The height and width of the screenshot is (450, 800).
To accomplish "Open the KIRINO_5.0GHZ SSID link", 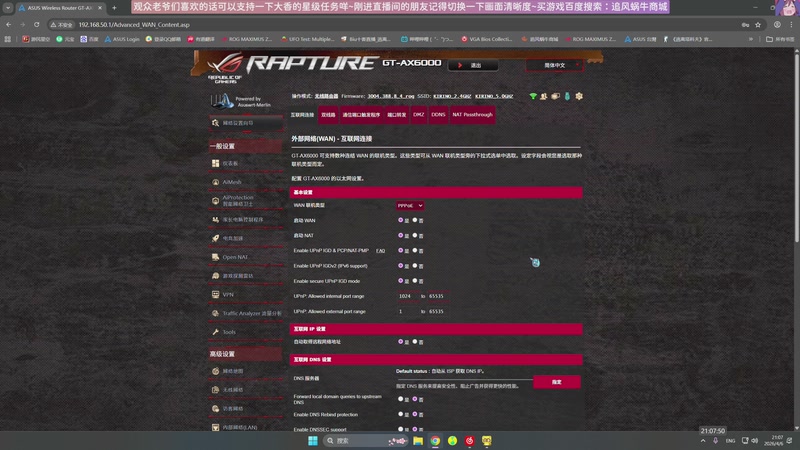I will pyautogui.click(x=494, y=96).
